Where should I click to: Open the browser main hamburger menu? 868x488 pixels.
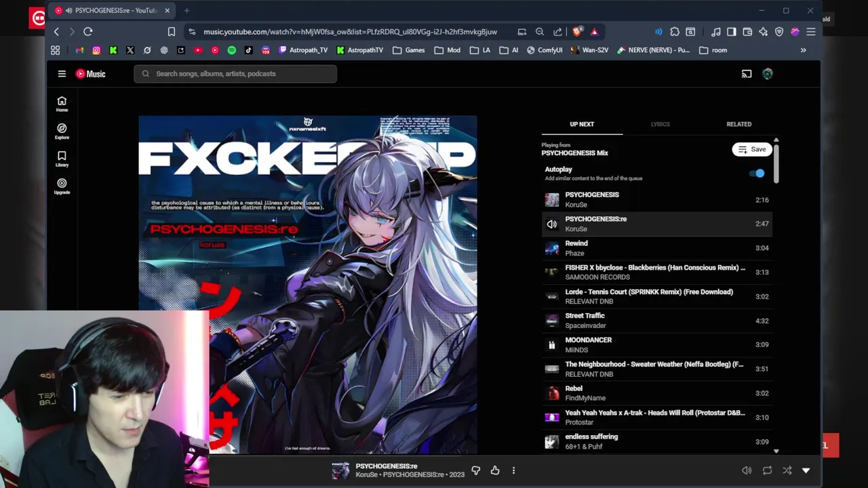pos(811,32)
